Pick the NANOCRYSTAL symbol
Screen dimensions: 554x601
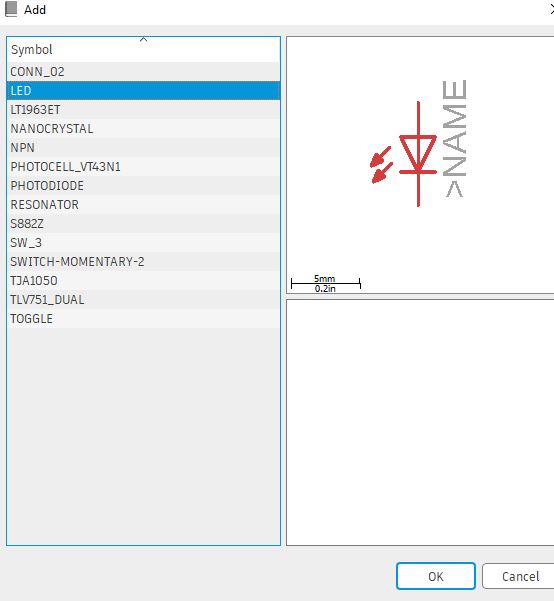click(143, 128)
